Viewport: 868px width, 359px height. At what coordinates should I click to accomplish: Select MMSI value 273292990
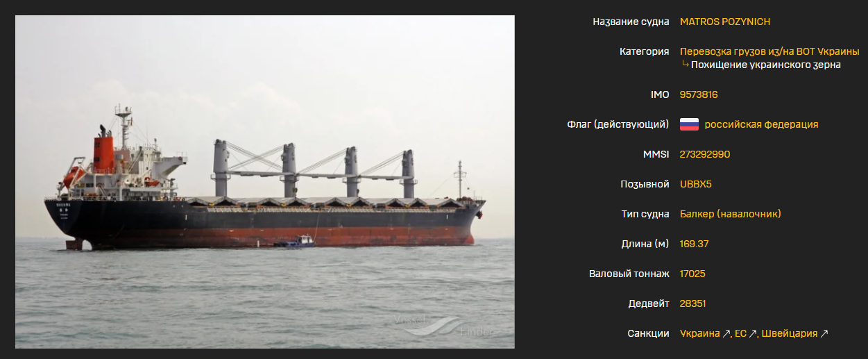(705, 154)
